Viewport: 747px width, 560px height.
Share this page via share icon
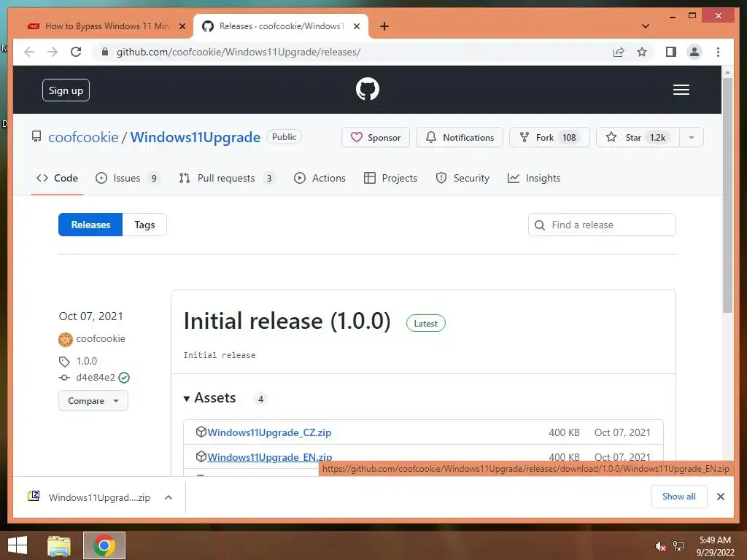click(x=619, y=52)
